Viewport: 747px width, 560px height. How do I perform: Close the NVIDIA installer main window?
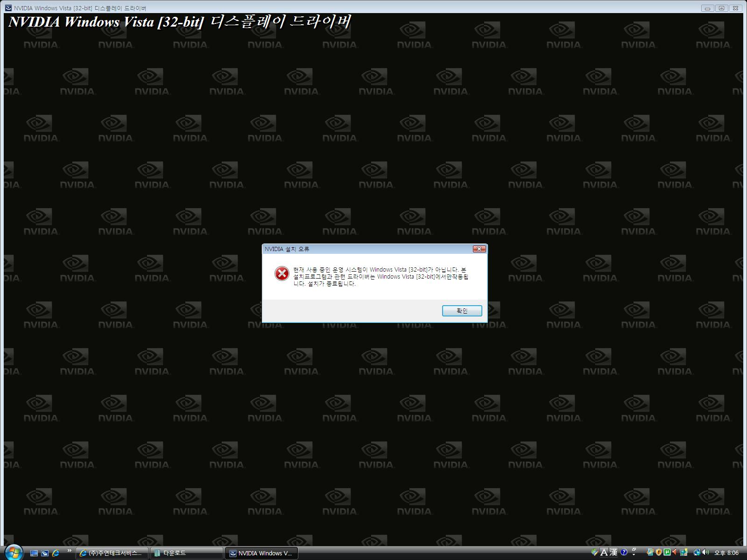tap(735, 8)
